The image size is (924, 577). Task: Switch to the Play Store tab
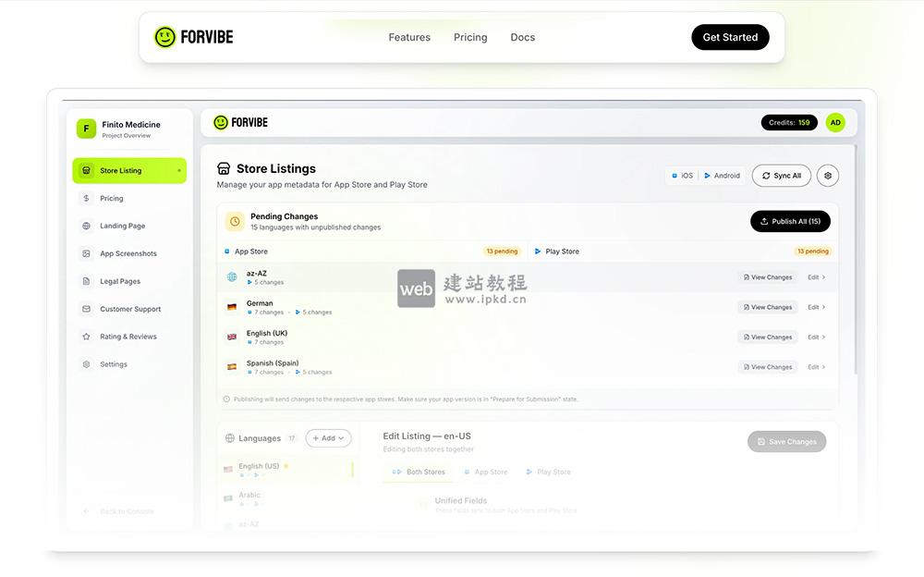pos(548,472)
